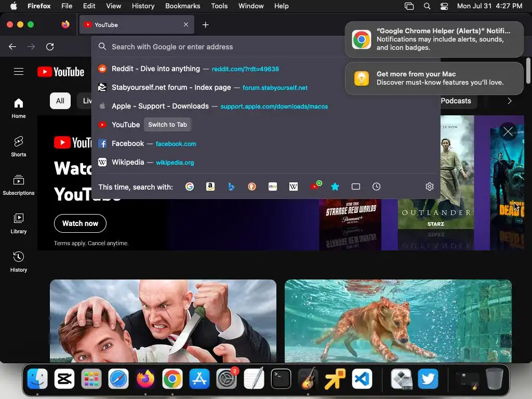Open Terminal from the Dock

[281, 379]
